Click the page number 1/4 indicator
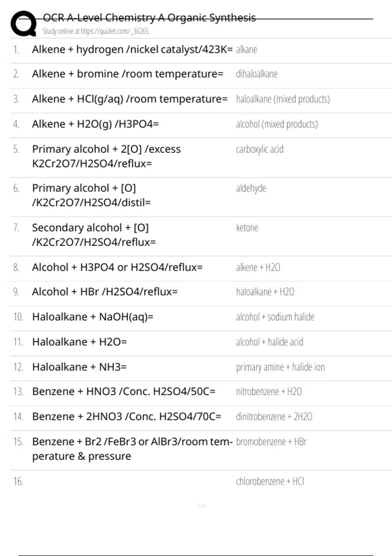Viewport: 392px width, 556px height. click(202, 506)
